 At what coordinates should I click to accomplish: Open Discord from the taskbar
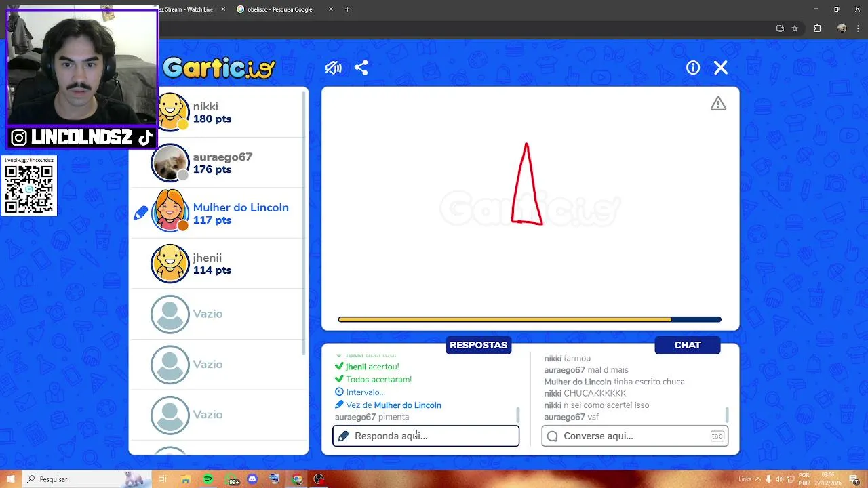252,479
